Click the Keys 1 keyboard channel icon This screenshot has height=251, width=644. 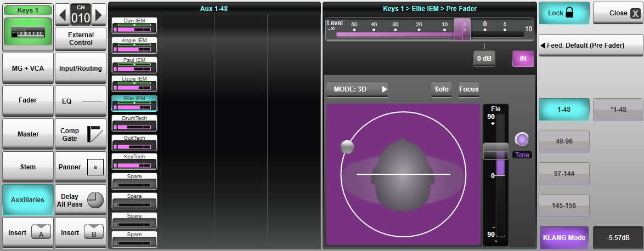(27, 31)
